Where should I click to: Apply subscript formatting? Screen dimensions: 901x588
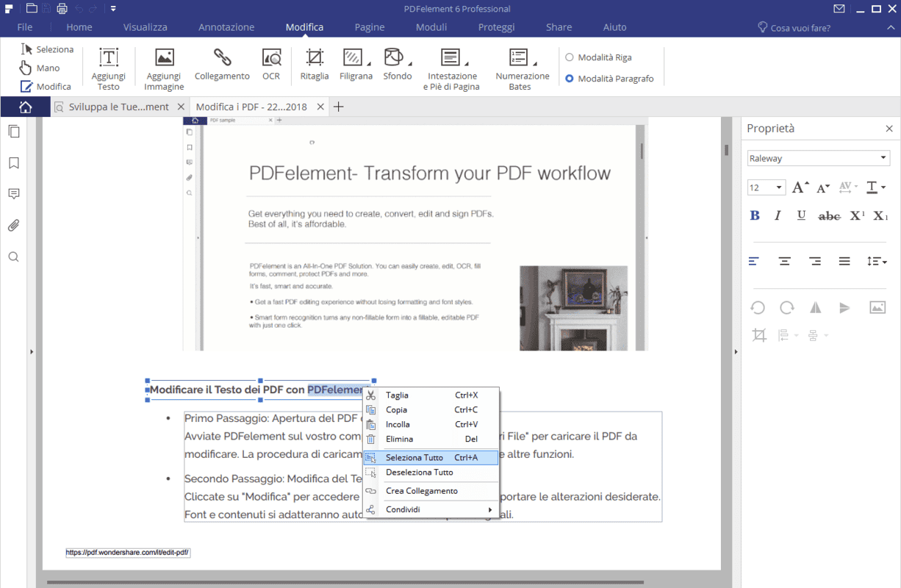(x=880, y=215)
